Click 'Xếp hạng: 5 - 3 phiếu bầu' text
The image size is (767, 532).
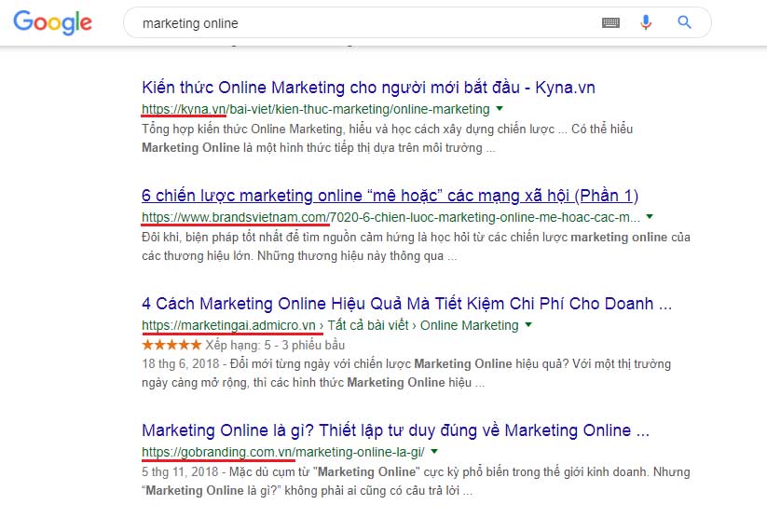pos(275,346)
